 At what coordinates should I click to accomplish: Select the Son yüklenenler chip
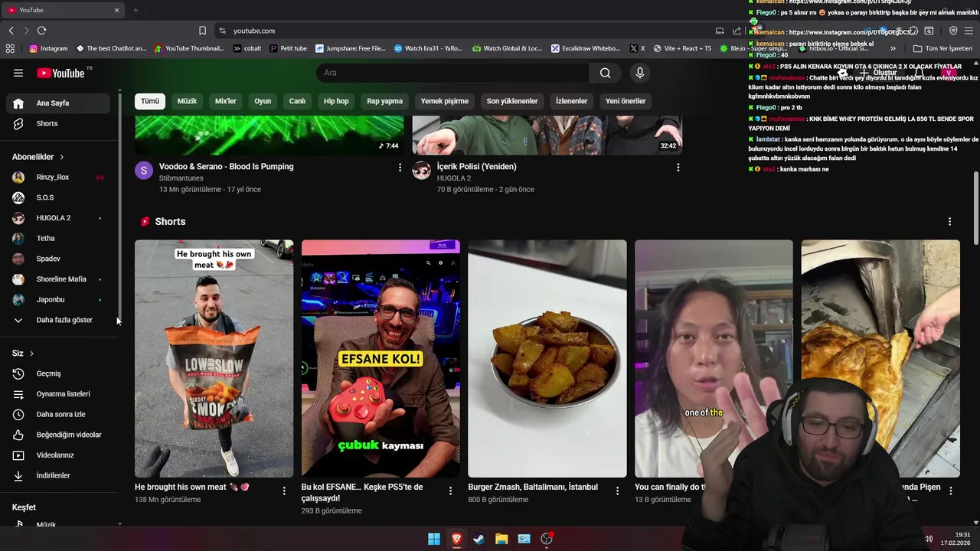tap(512, 101)
